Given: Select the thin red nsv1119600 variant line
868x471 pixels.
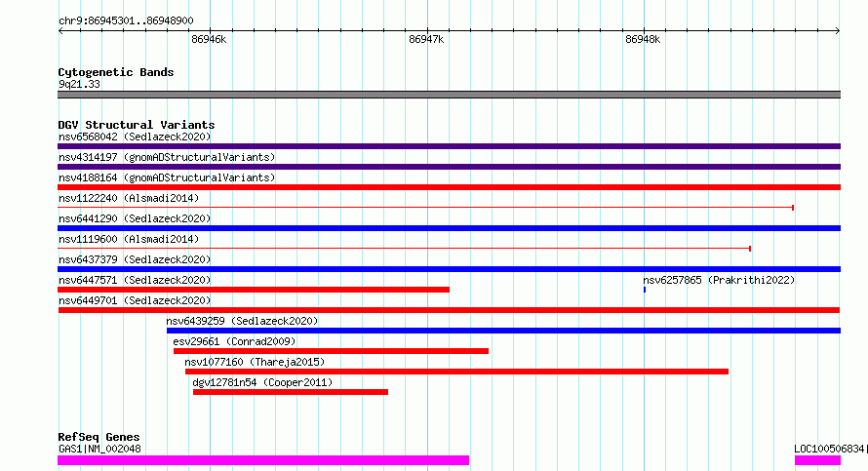Looking at the screenshot, I should pos(404,249).
